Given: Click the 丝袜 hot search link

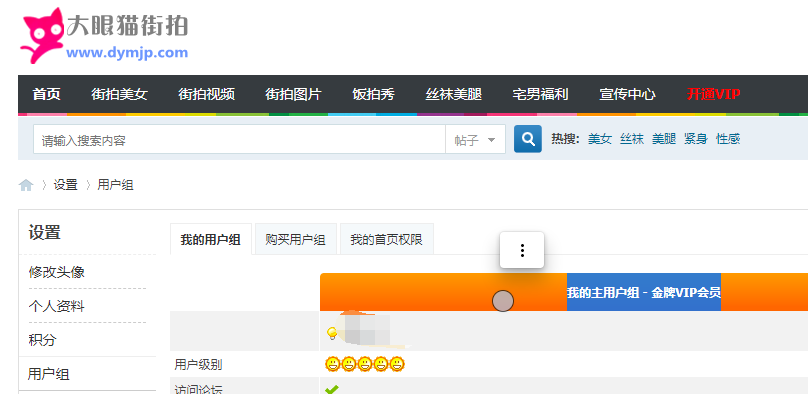Looking at the screenshot, I should pyautogui.click(x=632, y=139).
